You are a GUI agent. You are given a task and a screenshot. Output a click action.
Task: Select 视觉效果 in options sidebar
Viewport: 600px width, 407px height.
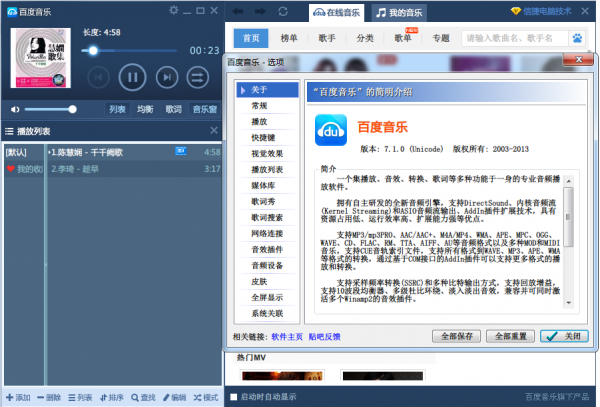[x=267, y=154]
